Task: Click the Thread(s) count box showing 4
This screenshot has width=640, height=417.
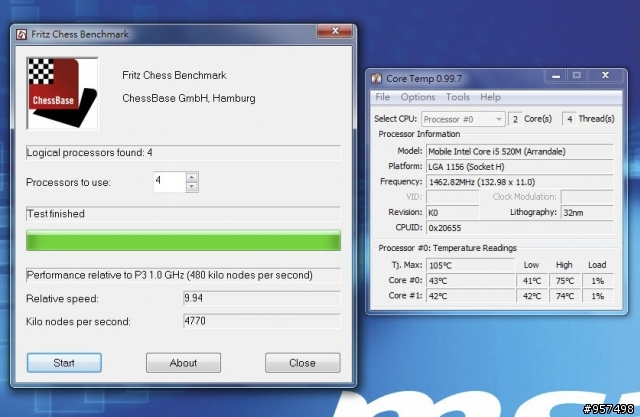Action: click(569, 119)
